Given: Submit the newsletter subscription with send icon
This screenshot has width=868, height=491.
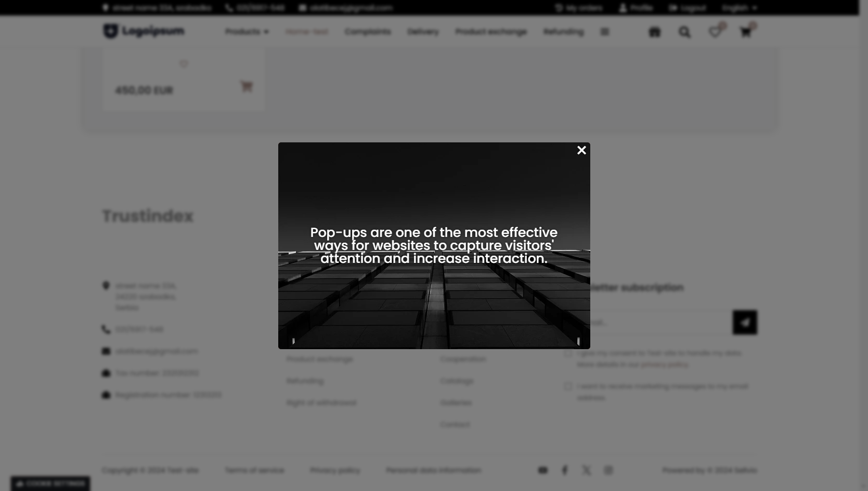Looking at the screenshot, I should (744, 322).
